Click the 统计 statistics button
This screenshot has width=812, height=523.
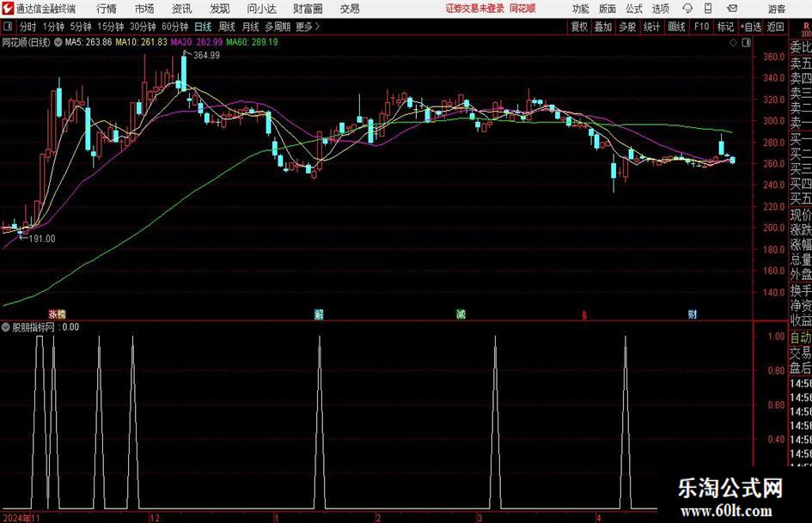pos(651,27)
